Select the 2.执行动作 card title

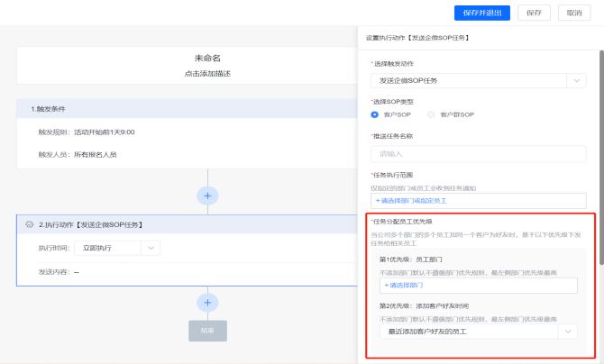pyautogui.click(x=90, y=224)
